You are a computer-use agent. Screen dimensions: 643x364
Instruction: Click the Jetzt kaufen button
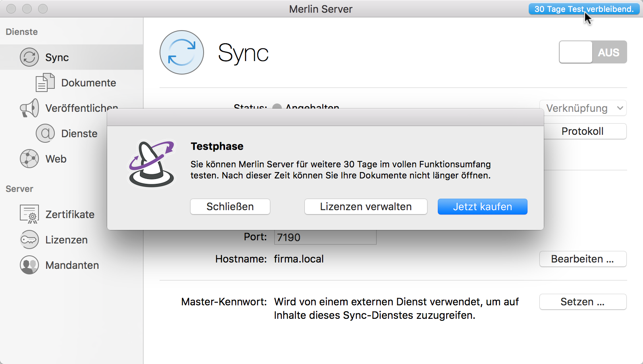point(483,207)
